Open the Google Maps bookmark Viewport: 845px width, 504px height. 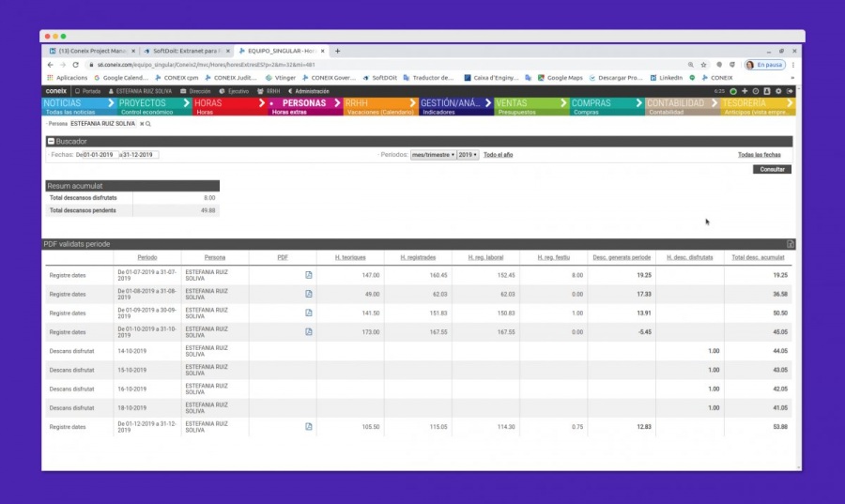560,78
